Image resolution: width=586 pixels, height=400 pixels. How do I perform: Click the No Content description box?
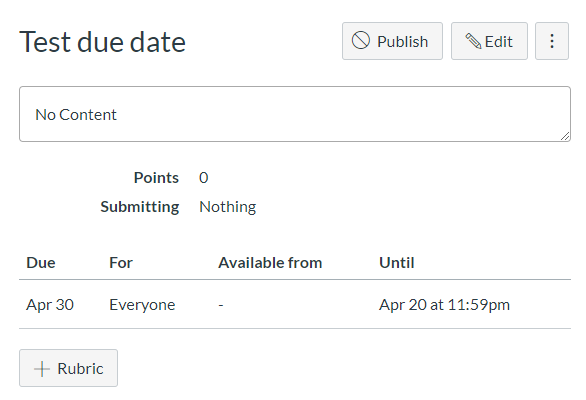[294, 114]
